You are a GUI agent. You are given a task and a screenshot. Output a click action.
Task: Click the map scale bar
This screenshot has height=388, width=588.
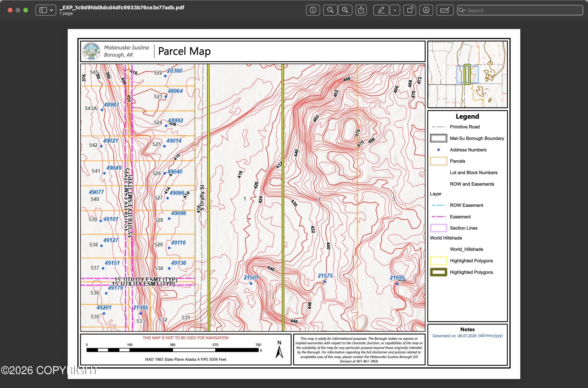click(x=173, y=350)
